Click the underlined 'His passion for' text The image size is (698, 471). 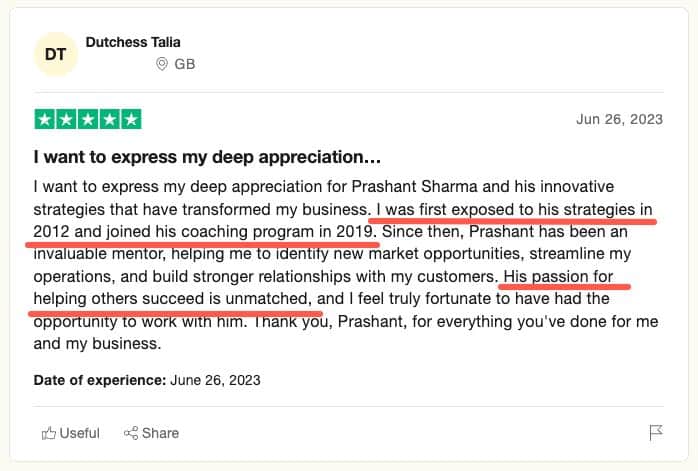click(x=558, y=276)
